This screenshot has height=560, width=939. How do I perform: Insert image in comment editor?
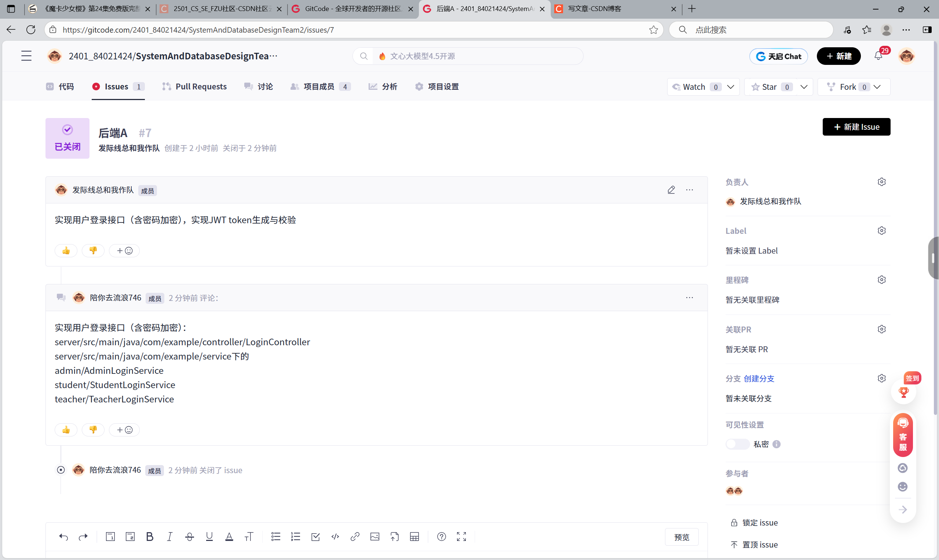374,537
